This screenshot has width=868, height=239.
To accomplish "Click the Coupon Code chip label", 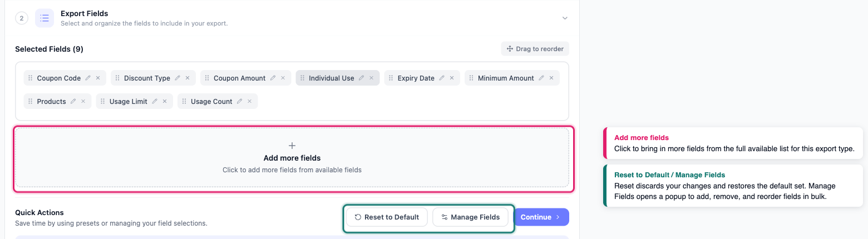I will click(x=59, y=78).
